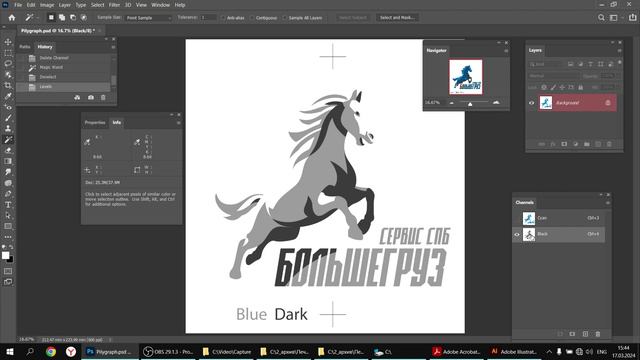640x360 pixels.
Task: Select the Brush tool
Action: click(x=8, y=118)
